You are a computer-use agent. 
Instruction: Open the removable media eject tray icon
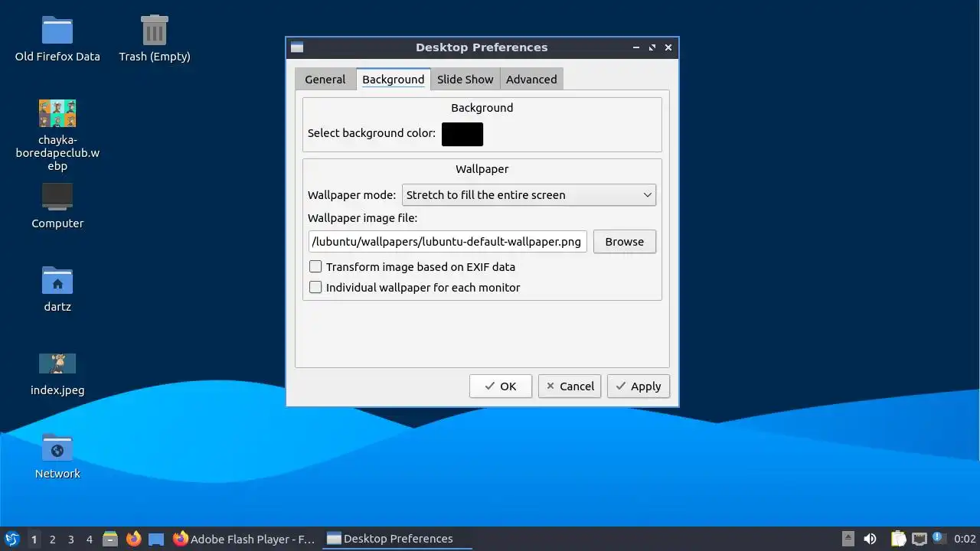click(x=848, y=539)
